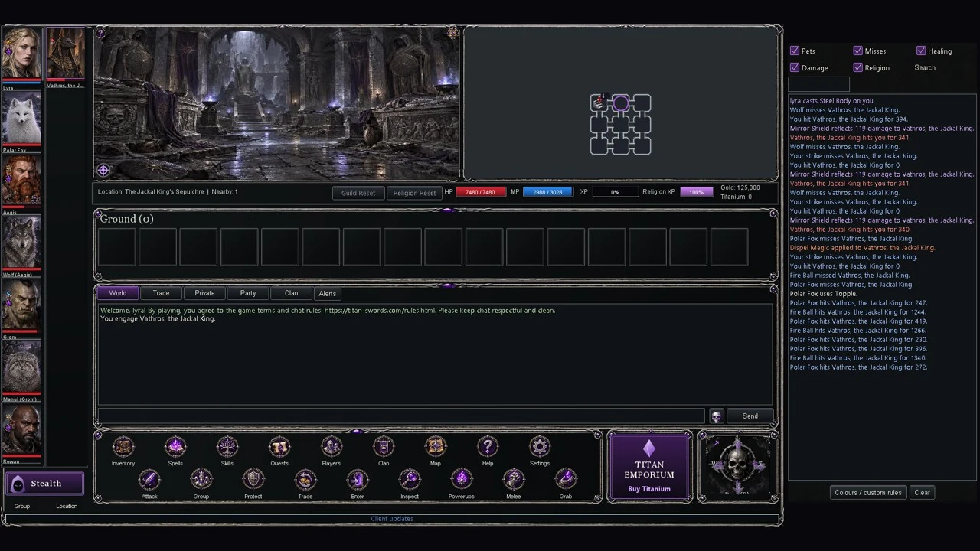
Task: Open the Settings gear icon
Action: pos(540,447)
